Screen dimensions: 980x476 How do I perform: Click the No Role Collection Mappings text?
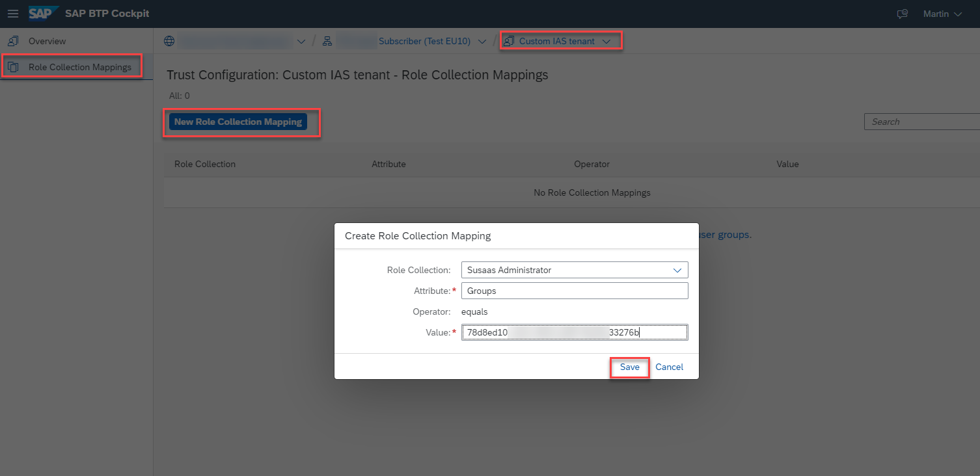(592, 192)
